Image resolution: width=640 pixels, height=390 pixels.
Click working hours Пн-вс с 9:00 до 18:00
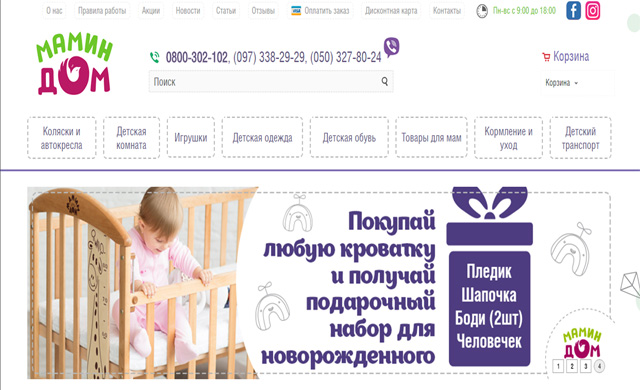524,11
